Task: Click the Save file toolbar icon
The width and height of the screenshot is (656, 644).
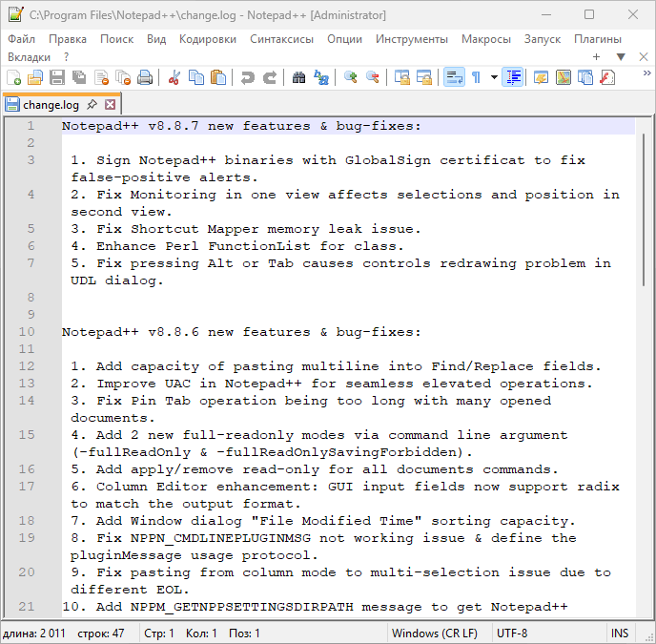Action: tap(56, 77)
